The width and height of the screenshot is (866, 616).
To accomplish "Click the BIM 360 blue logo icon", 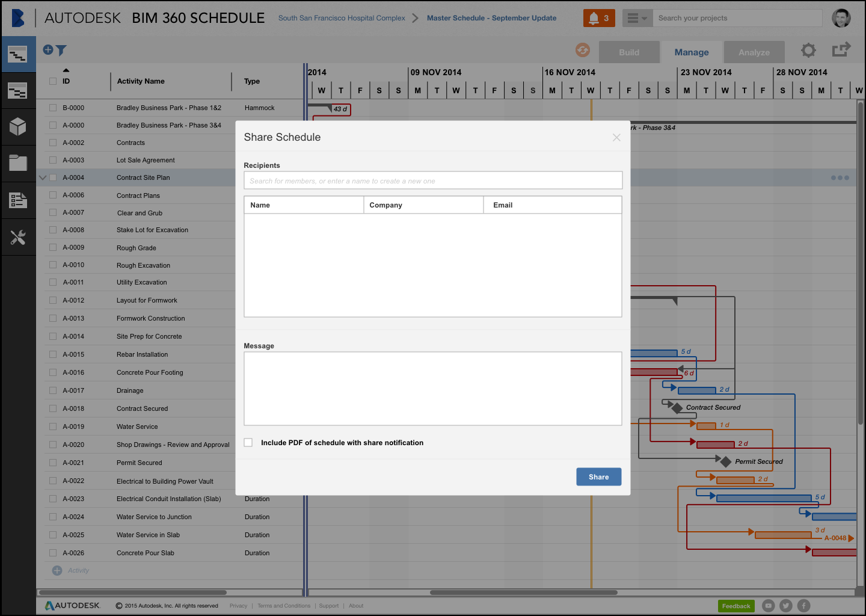I will [x=18, y=18].
